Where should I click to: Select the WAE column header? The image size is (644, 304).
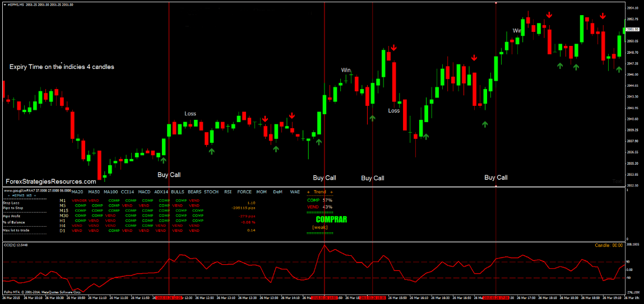click(294, 191)
